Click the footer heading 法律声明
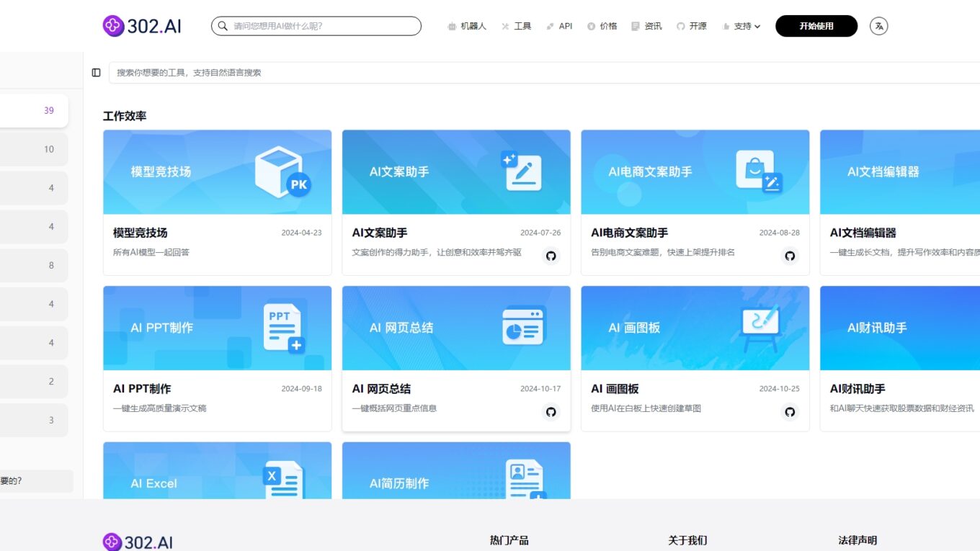The image size is (980, 551). 857,540
